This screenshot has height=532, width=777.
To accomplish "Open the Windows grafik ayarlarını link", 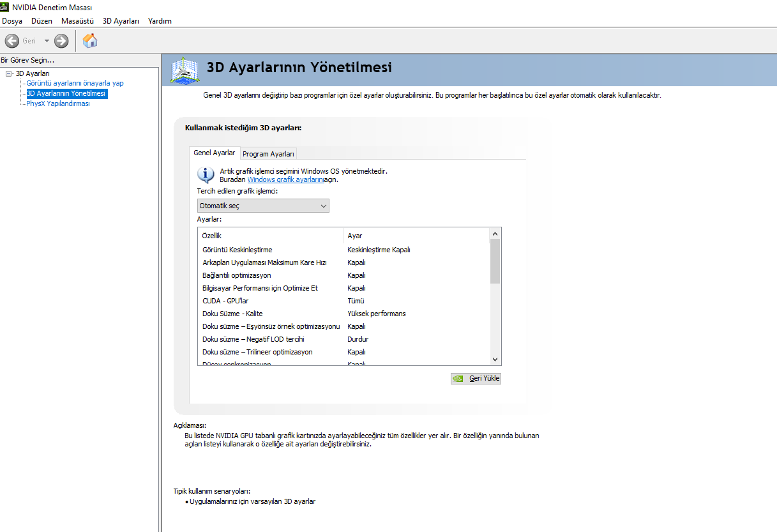I will [285, 179].
